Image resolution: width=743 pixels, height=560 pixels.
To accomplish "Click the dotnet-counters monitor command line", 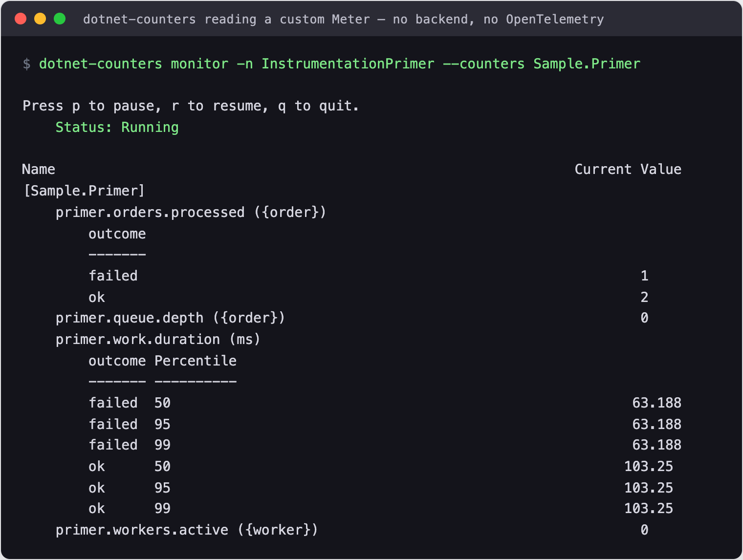I will [339, 64].
